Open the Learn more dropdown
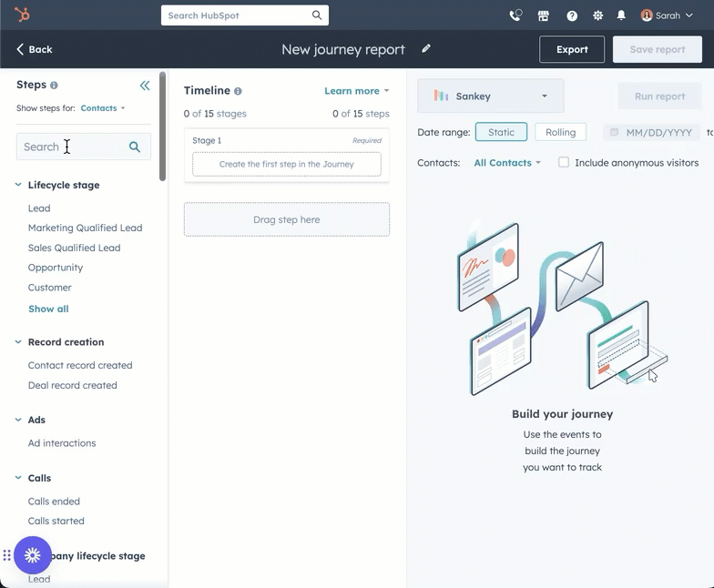This screenshot has width=714, height=588. tap(357, 91)
